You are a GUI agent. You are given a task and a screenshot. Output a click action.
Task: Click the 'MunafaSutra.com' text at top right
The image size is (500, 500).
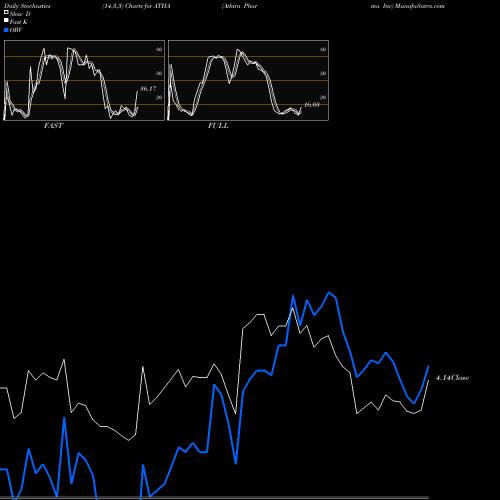point(420,6)
